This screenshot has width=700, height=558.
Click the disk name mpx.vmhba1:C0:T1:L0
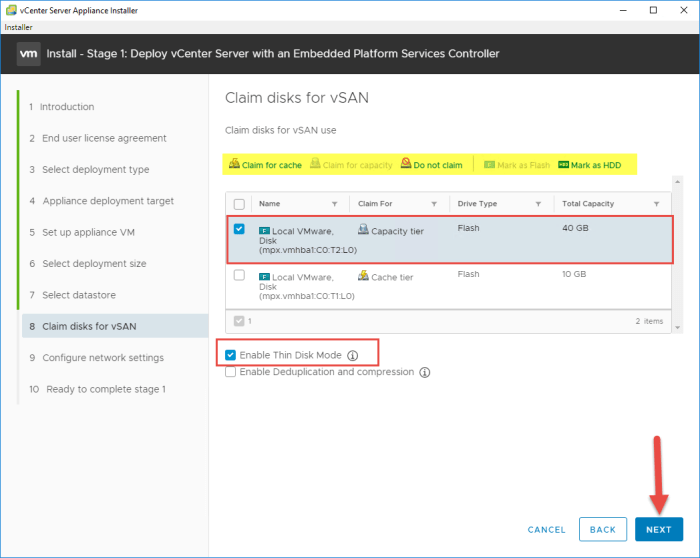(307, 296)
